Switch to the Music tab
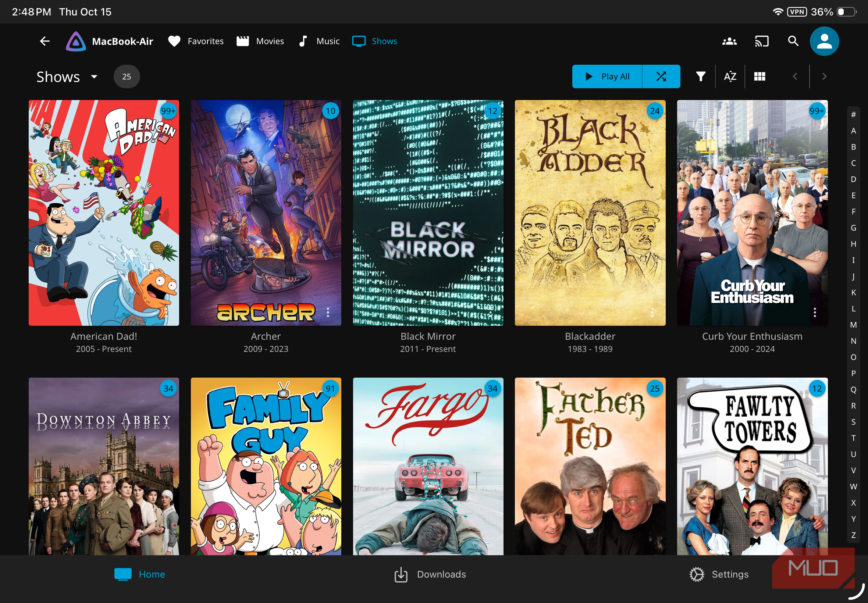Viewport: 868px width, 603px height. [x=319, y=41]
